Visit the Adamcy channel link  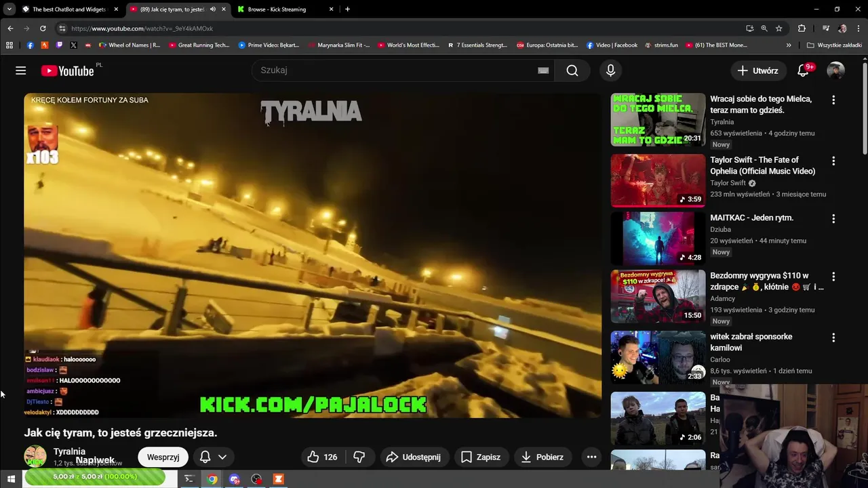coord(723,298)
